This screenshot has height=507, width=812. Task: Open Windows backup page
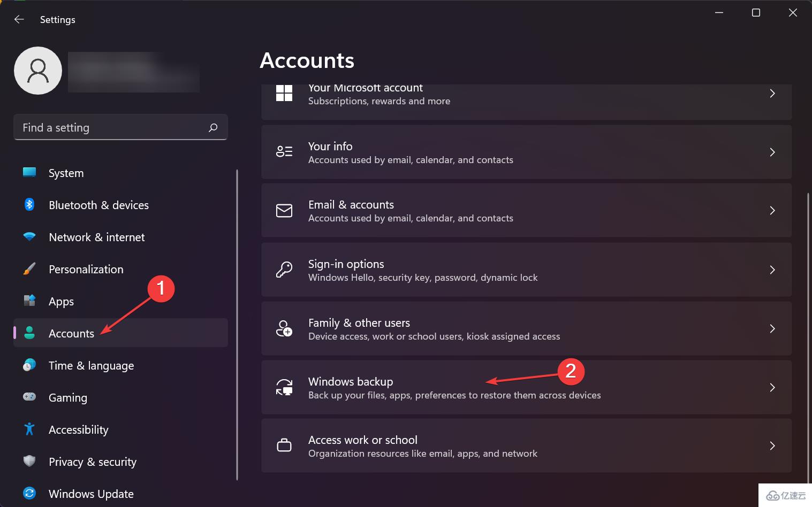[526, 387]
